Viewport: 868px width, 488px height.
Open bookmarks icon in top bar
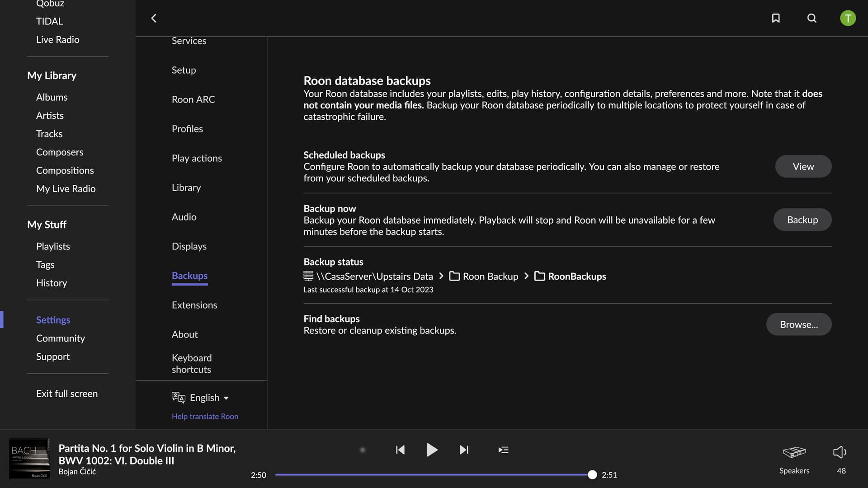click(x=776, y=18)
